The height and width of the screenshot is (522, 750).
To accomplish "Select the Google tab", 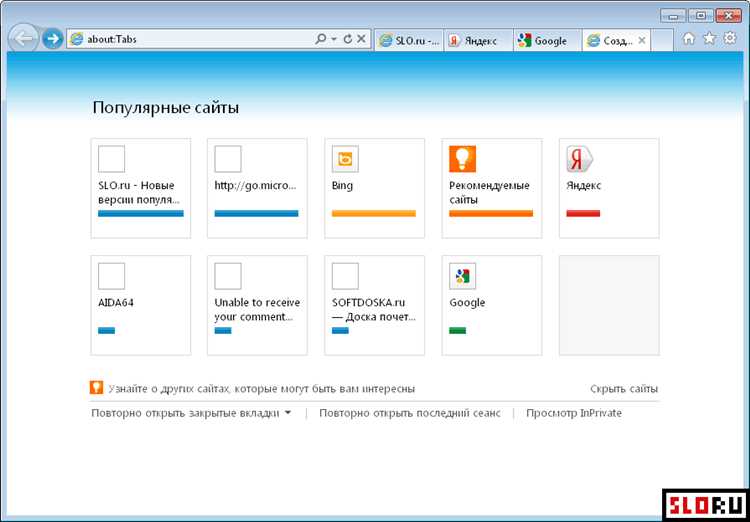I will pos(546,41).
